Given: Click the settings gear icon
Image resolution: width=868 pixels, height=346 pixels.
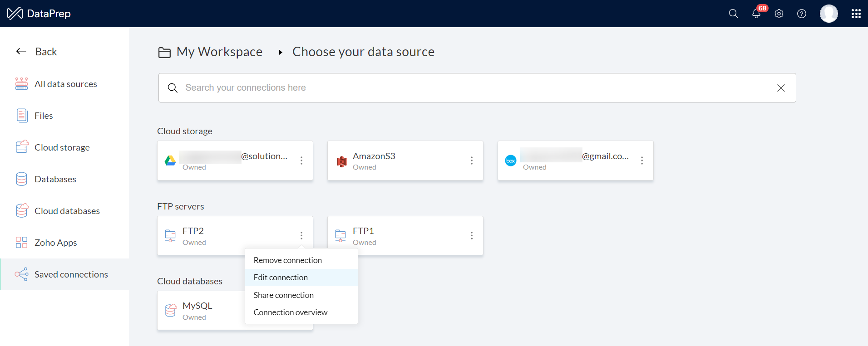Looking at the screenshot, I should [779, 14].
